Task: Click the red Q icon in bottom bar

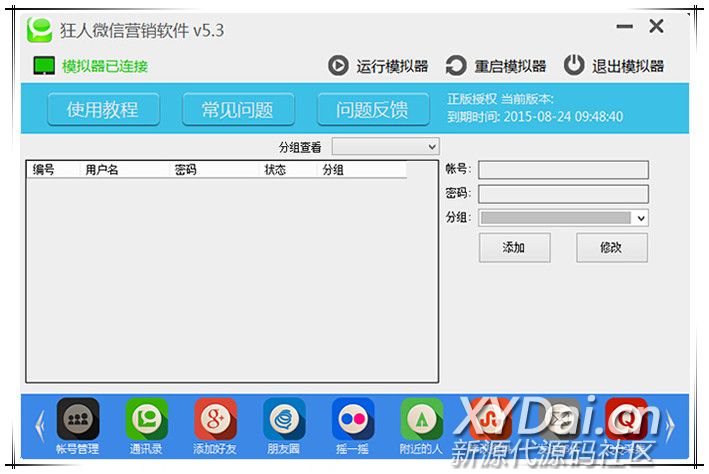Action: click(627, 419)
